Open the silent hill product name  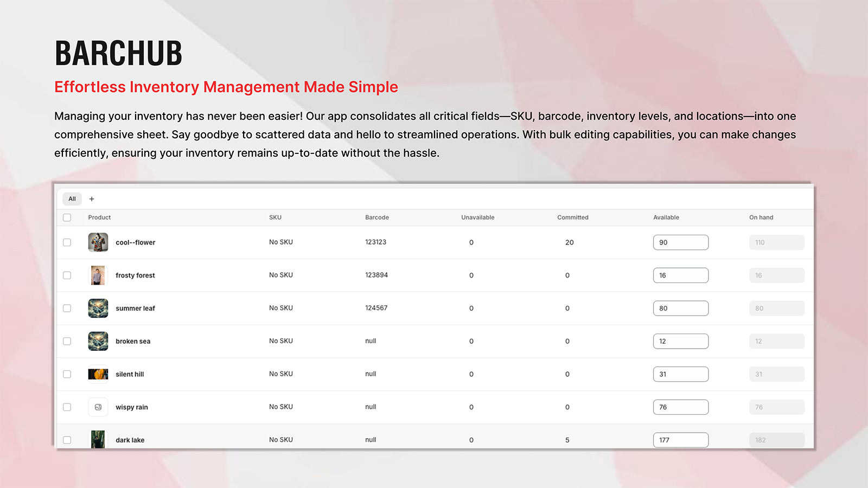click(130, 374)
